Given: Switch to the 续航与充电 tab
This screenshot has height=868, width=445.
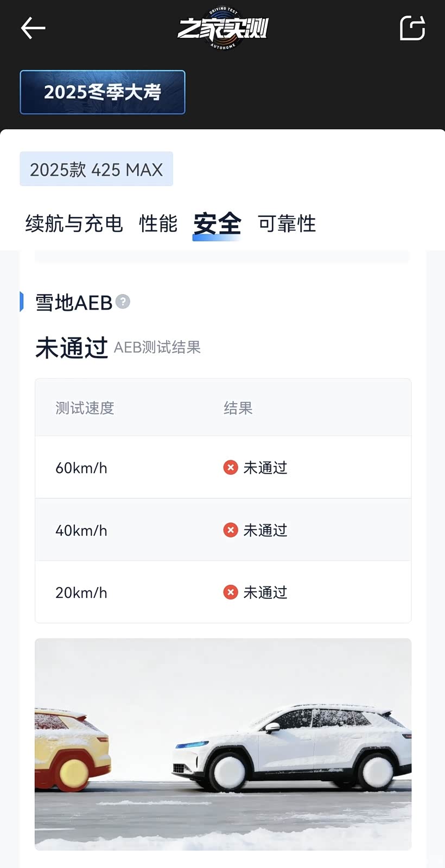Looking at the screenshot, I should pyautogui.click(x=74, y=224).
